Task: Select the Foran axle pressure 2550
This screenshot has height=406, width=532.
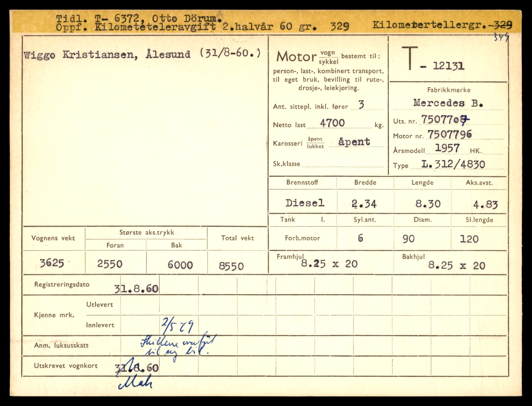Action: click(x=110, y=264)
